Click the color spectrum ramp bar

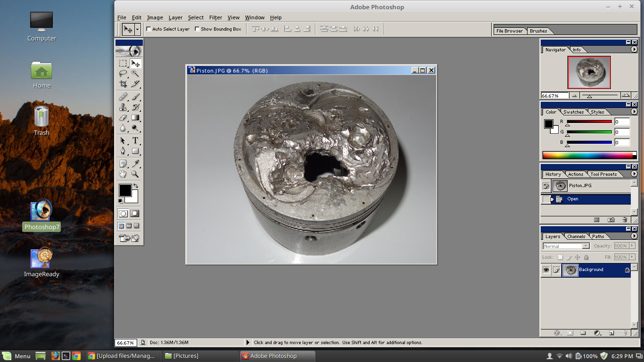point(589,155)
